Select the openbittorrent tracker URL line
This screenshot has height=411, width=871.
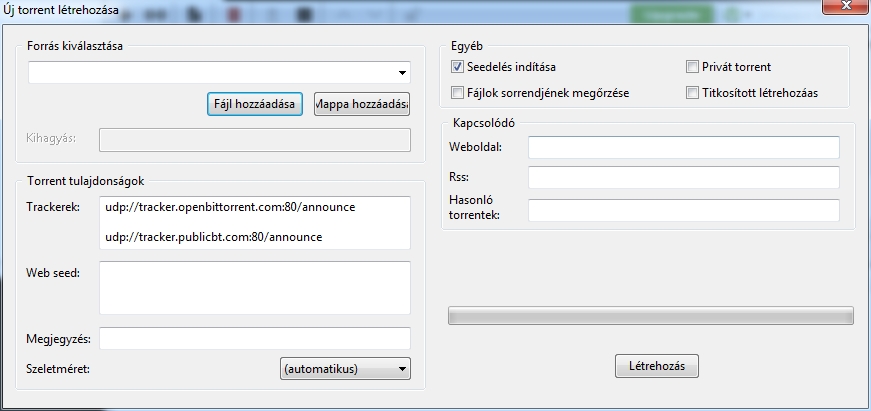click(x=230, y=207)
